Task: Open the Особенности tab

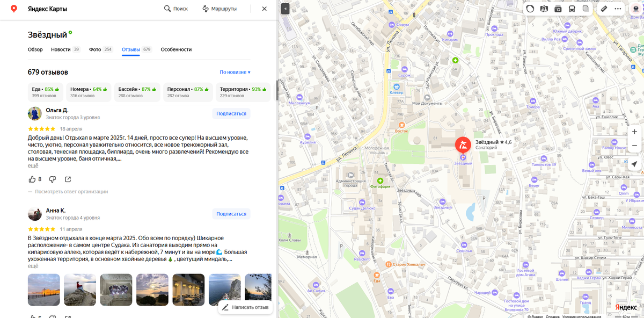Action: click(176, 49)
